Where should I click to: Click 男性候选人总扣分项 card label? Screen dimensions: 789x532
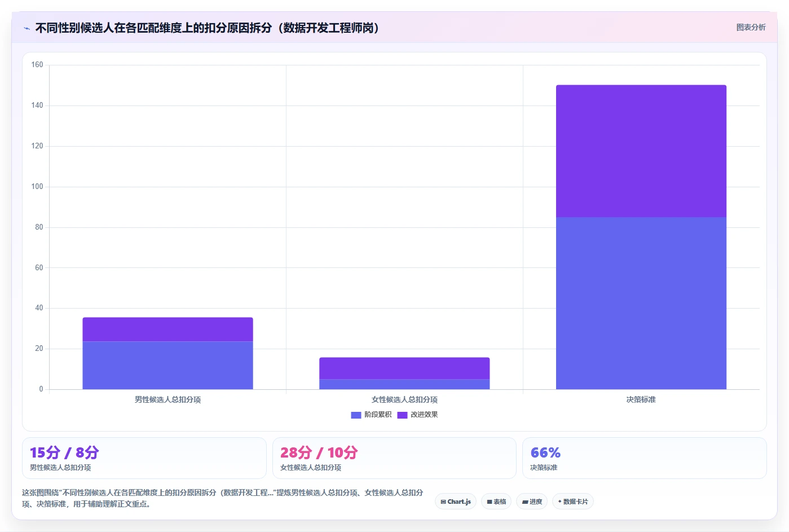tap(60, 468)
